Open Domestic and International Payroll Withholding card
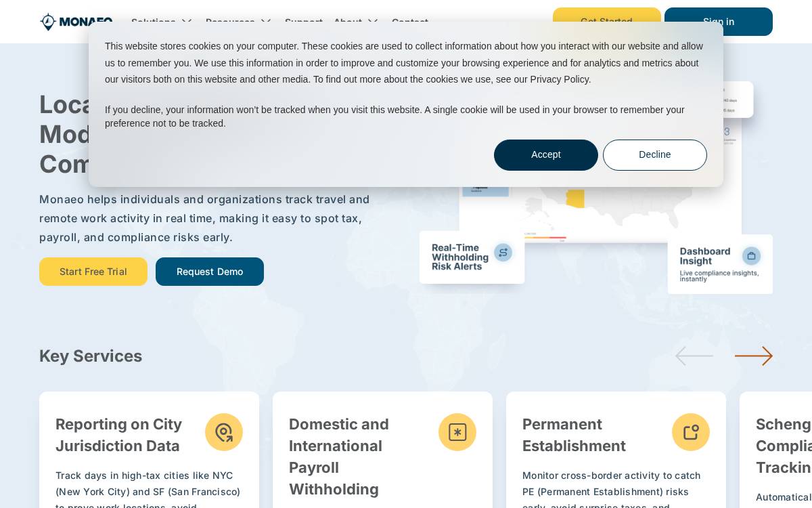The width and height of the screenshot is (812, 508). pyautogui.click(x=382, y=450)
